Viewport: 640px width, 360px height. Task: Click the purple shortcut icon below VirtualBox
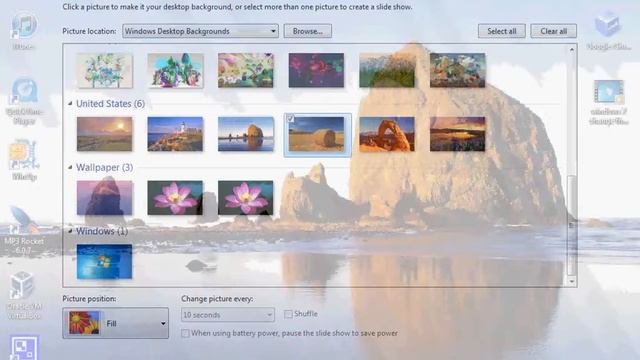pos(24,348)
